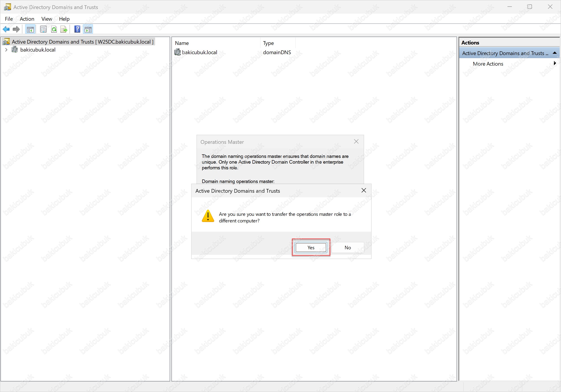
Task: Click bakicubuk.local domain icon in list pane
Action: 178,52
